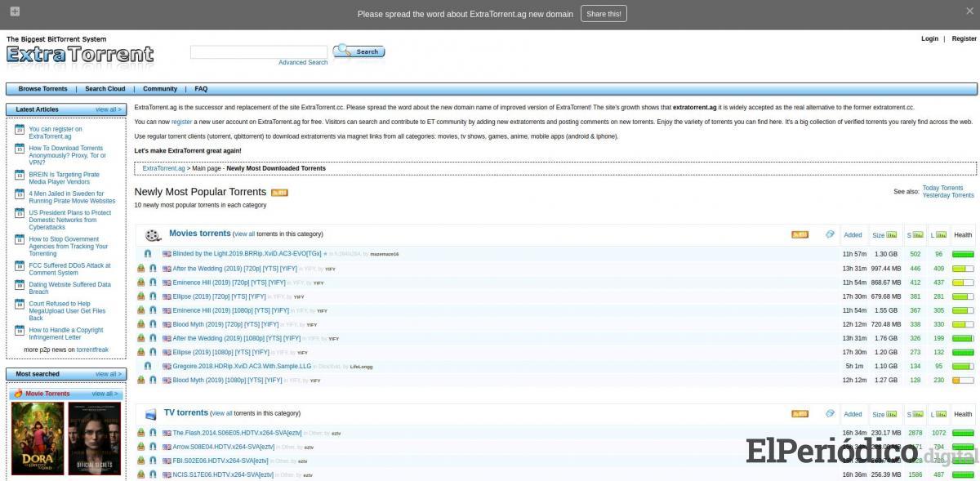Open Ellipse (2019) [1080p] torrent link
980x481 pixels.
[219, 352]
